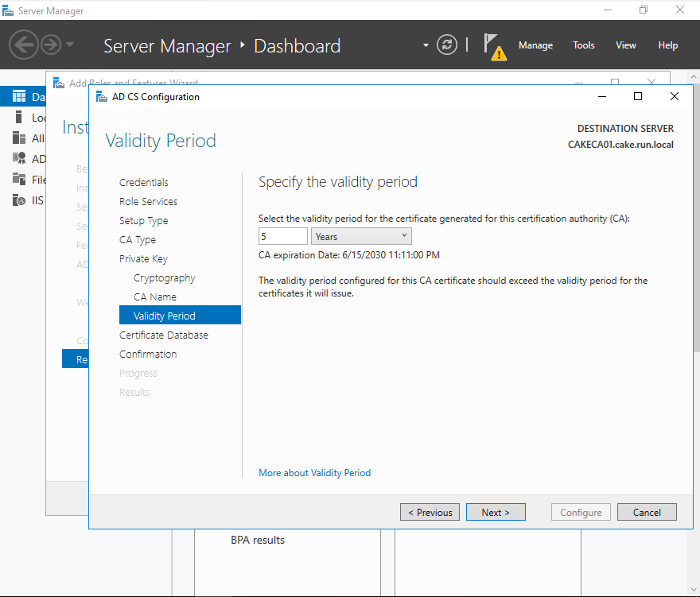
Task: Open the Tools menu
Action: (584, 45)
